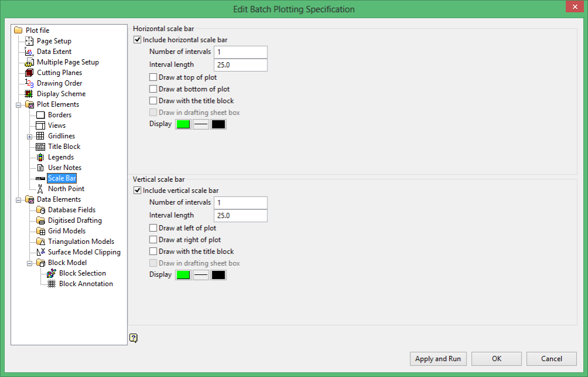Expand the Gridlines tree node
This screenshot has width=588, height=377.
(30, 137)
